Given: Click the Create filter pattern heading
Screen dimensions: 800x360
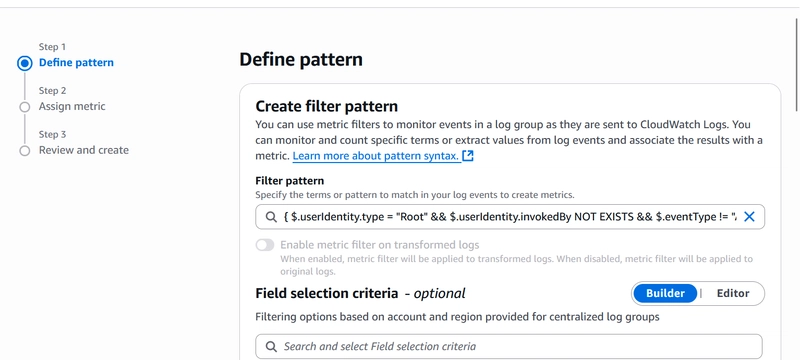Looking at the screenshot, I should click(327, 107).
